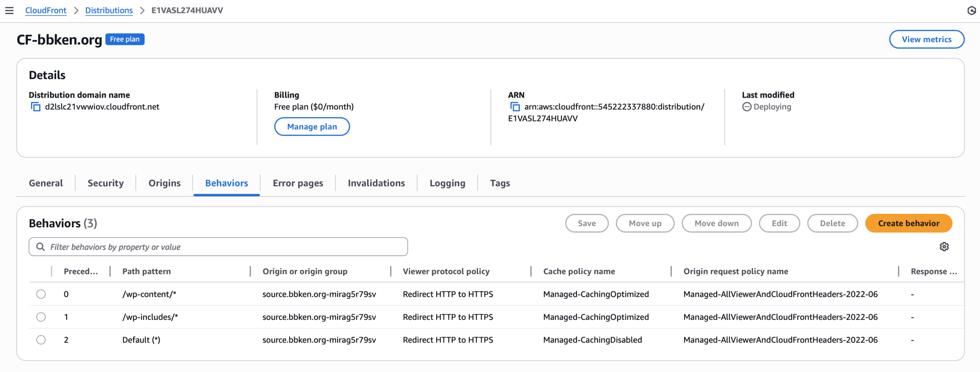
Task: Open behaviors table preferences gear
Action: tap(944, 247)
